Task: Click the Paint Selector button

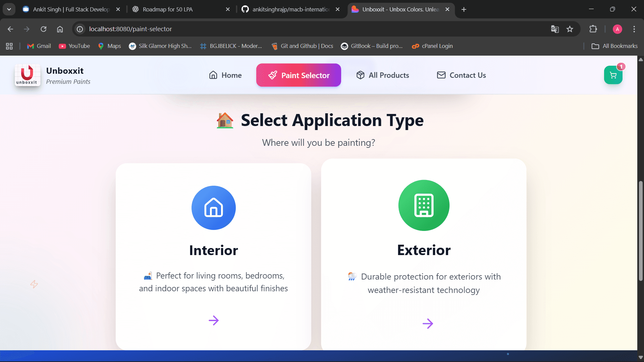Action: tap(299, 75)
